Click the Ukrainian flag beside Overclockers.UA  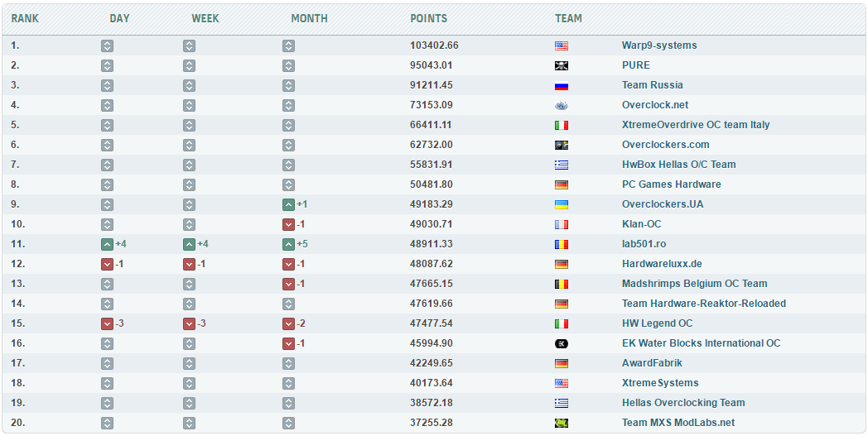click(561, 204)
